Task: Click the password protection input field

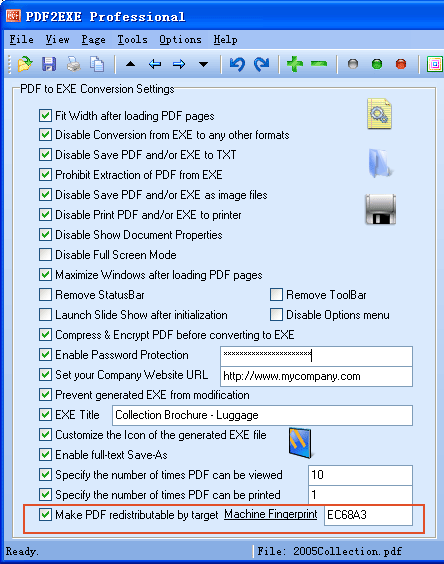Action: tap(316, 356)
